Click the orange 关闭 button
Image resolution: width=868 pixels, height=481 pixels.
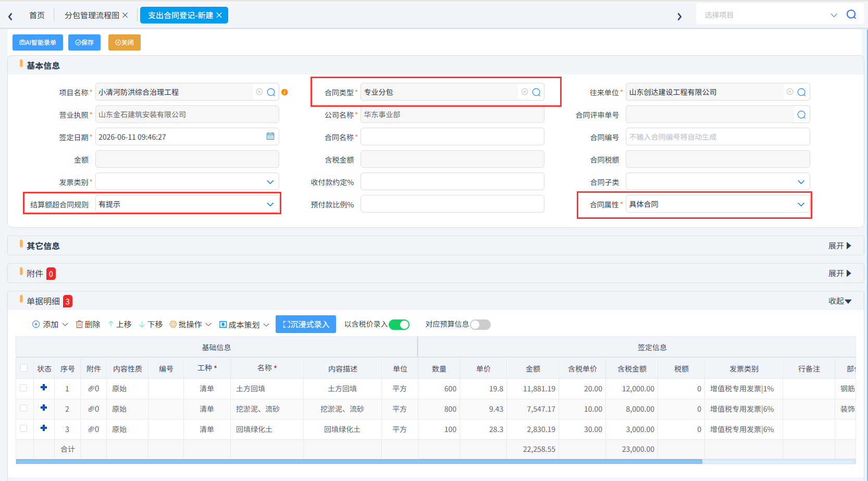tap(125, 43)
